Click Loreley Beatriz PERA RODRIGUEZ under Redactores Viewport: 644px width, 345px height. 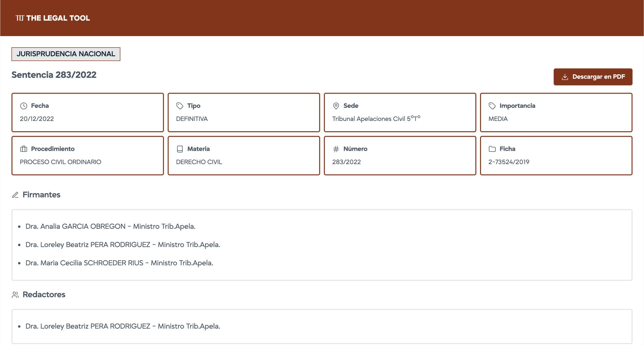(x=123, y=326)
